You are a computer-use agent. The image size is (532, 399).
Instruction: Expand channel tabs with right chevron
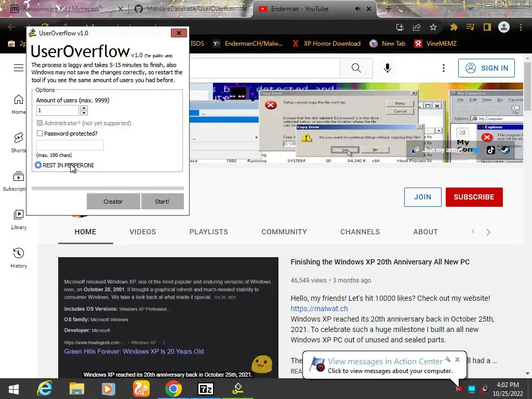pyautogui.click(x=488, y=232)
